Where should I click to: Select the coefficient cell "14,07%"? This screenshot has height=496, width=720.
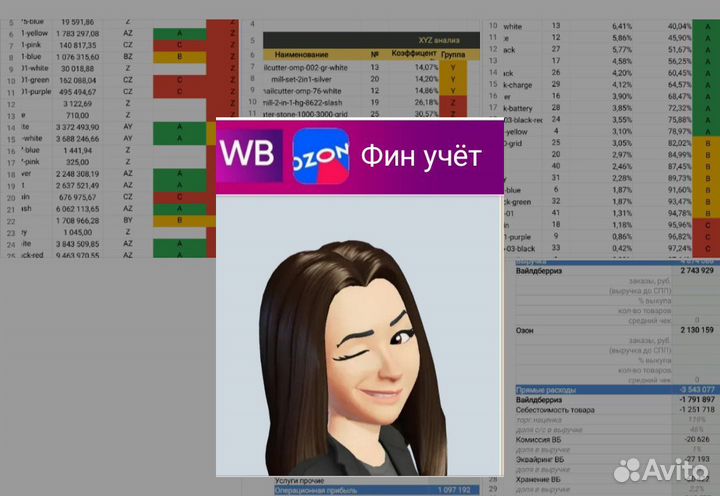pyautogui.click(x=426, y=68)
